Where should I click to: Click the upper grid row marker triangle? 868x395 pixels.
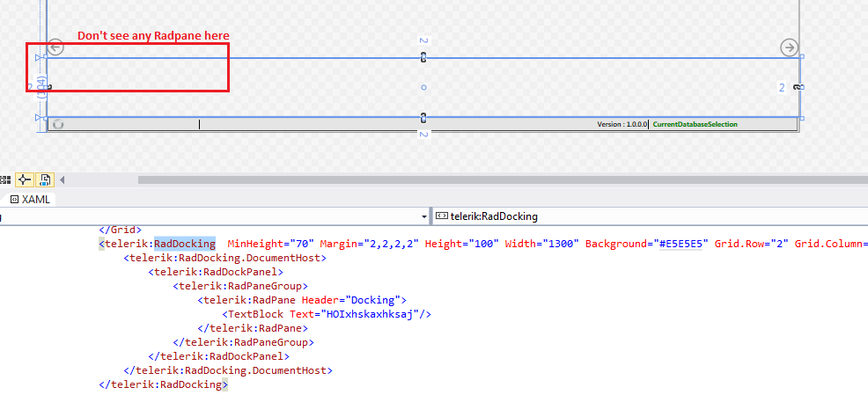(38, 57)
